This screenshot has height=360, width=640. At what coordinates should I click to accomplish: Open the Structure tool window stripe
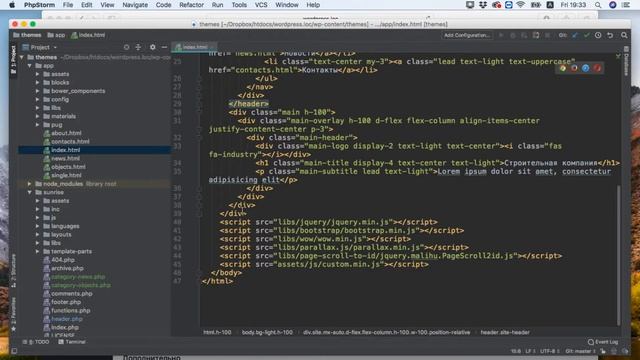tap(13, 270)
